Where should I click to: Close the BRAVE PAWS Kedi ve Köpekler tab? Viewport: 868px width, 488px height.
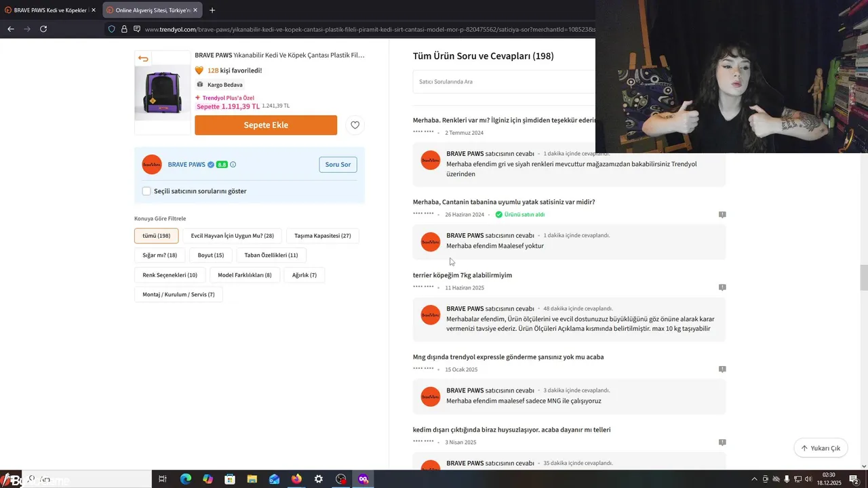point(94,10)
